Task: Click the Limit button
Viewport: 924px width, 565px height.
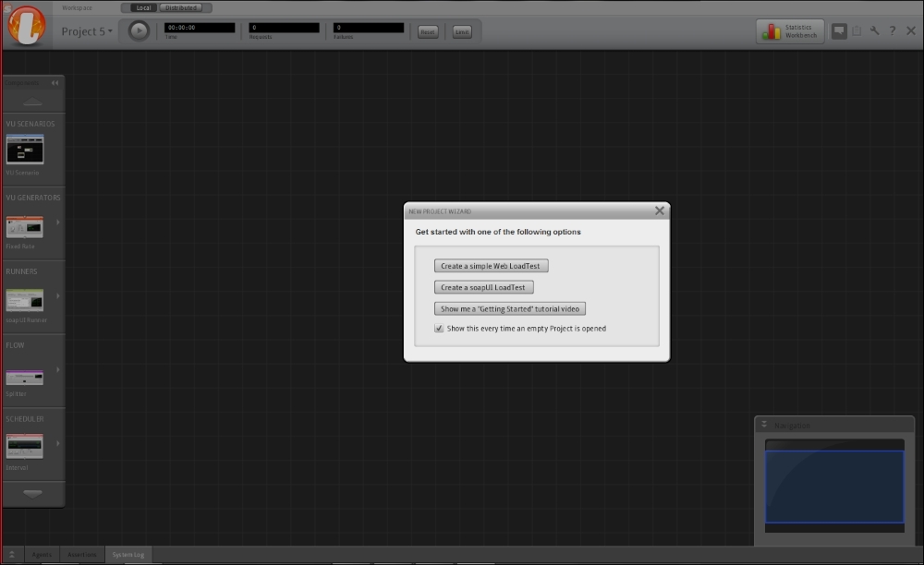Action: point(462,31)
